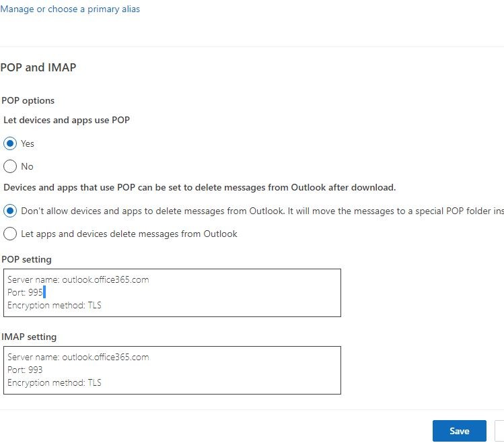Screen dimensions: 504x443
Task: Click the POP and IMAP section heading
Action: click(38, 67)
